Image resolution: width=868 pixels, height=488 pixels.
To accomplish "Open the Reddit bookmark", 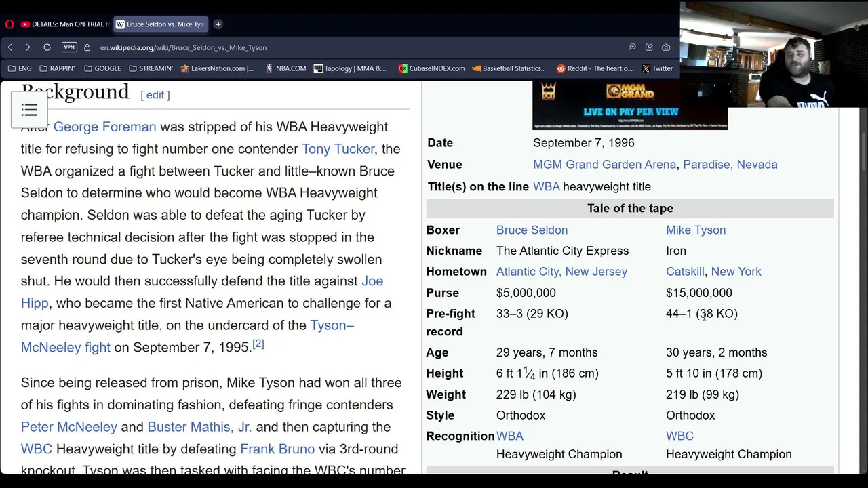I will [x=594, y=68].
